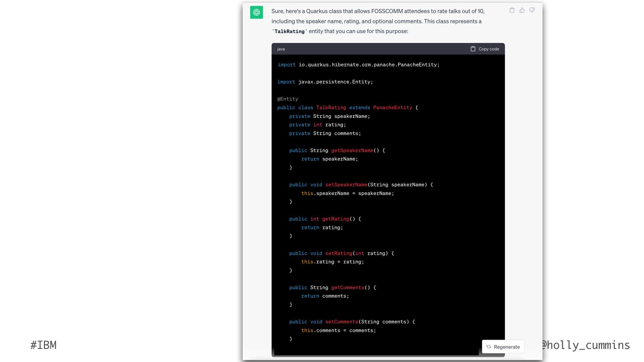
Task: Click the @holly_cummins handle
Action: [586, 345]
